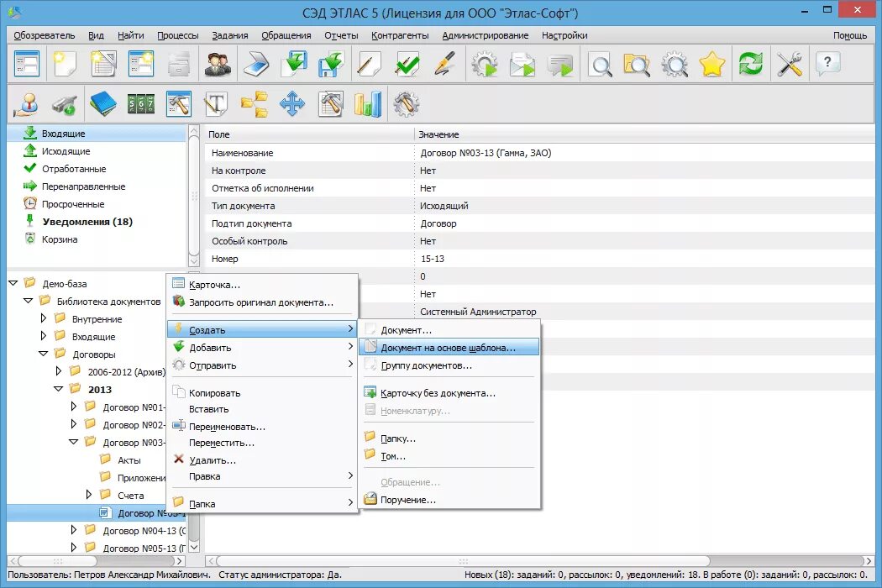Click Запросить оригинал документа… menu entry
This screenshot has width=882, height=588.
[x=262, y=302]
